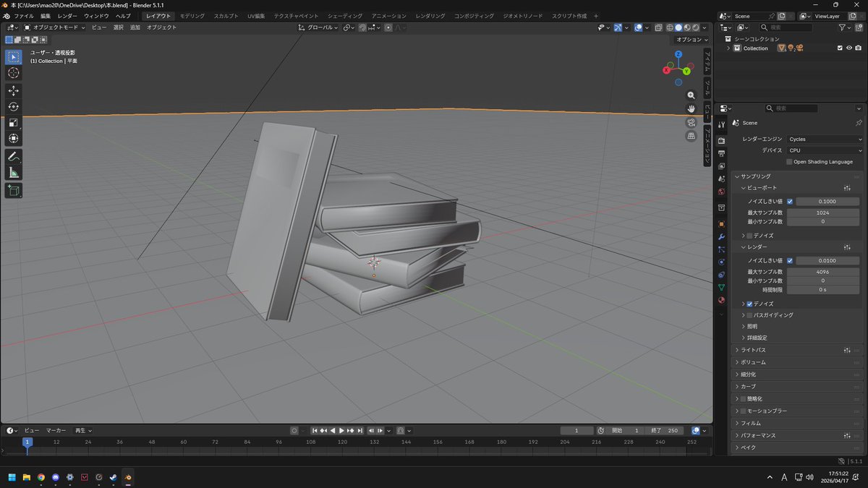Click the オプション button in viewport

point(690,40)
